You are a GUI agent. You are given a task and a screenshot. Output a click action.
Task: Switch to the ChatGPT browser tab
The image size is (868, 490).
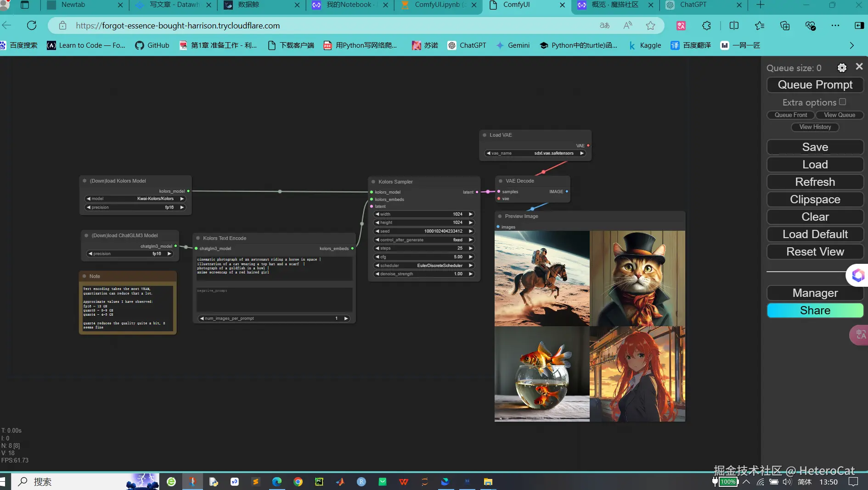pos(693,5)
